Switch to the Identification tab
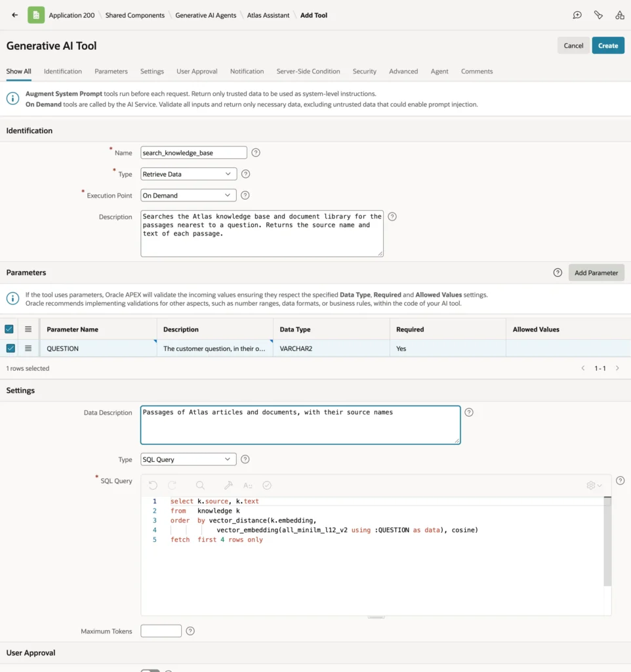 click(x=62, y=71)
